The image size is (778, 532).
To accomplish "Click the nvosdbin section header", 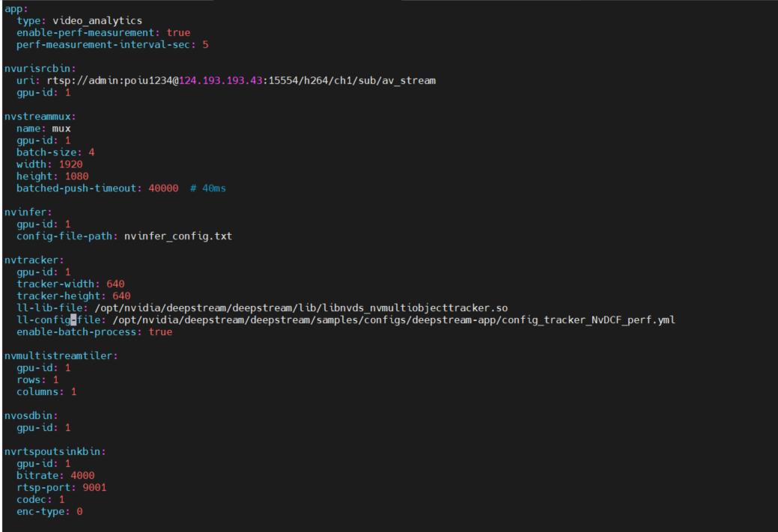I will coord(23,415).
